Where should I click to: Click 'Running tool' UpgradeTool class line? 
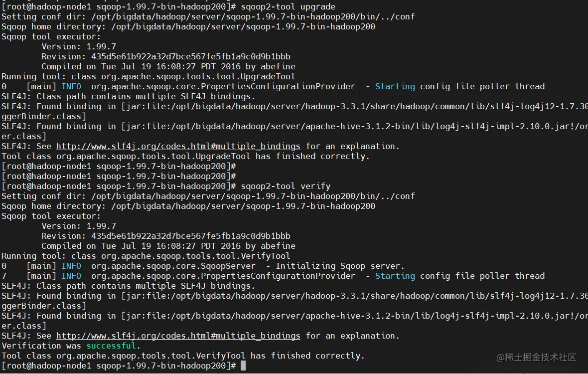pos(148,76)
